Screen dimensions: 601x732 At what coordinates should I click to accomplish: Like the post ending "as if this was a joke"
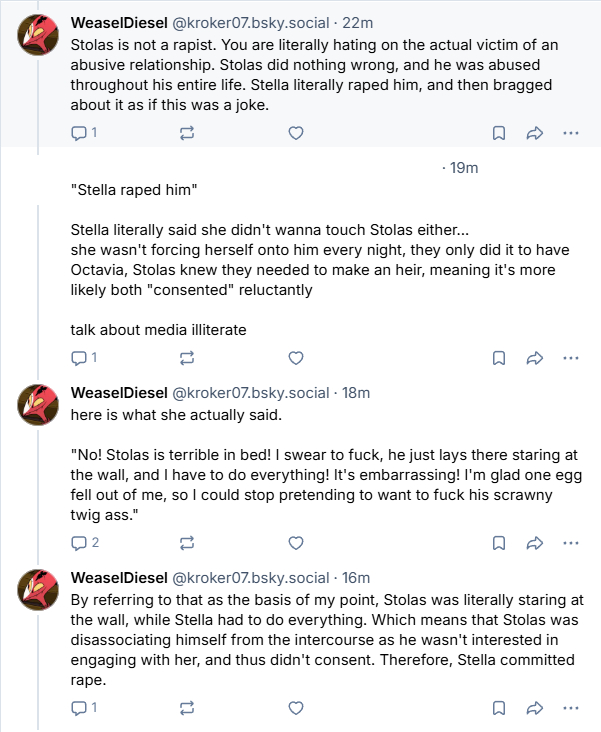[x=295, y=132]
